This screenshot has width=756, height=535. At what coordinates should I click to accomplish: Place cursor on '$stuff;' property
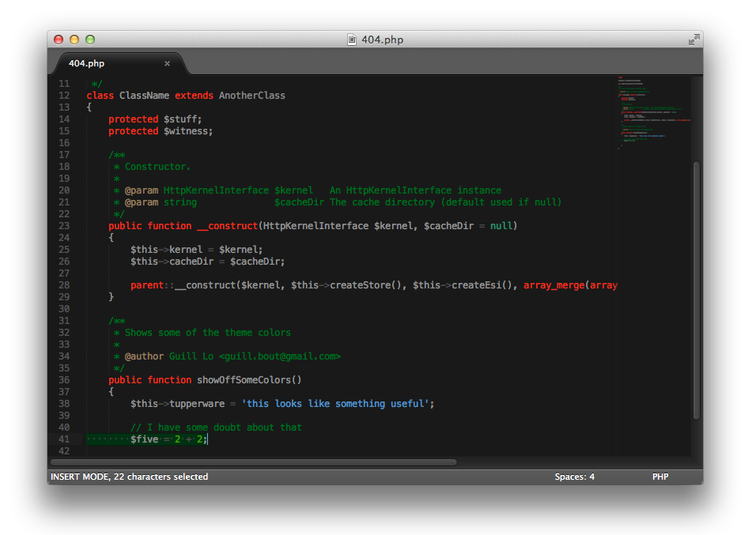point(183,119)
